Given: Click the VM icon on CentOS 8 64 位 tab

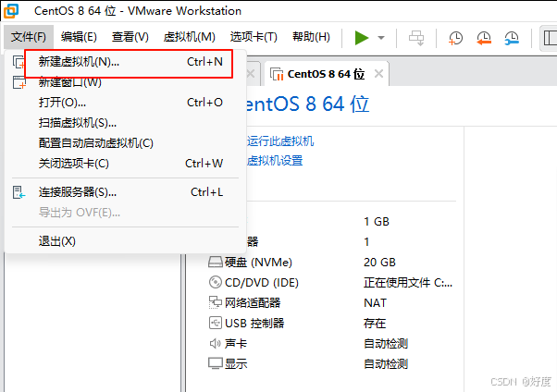Looking at the screenshot, I should [277, 74].
